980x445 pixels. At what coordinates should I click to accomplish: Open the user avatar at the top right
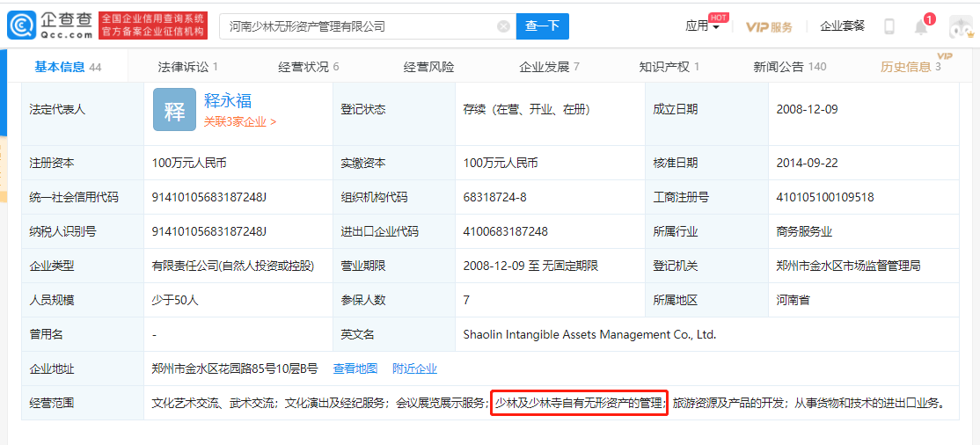[960, 27]
